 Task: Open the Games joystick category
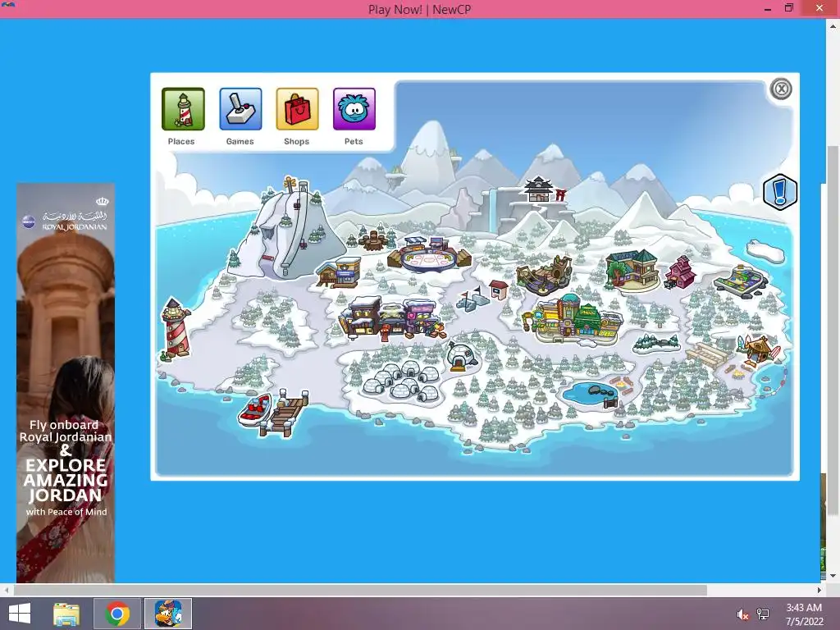click(240, 109)
